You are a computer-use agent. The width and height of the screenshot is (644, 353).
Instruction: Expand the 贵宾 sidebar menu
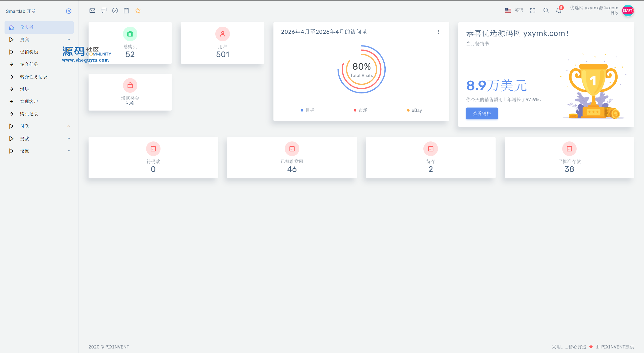pos(39,39)
